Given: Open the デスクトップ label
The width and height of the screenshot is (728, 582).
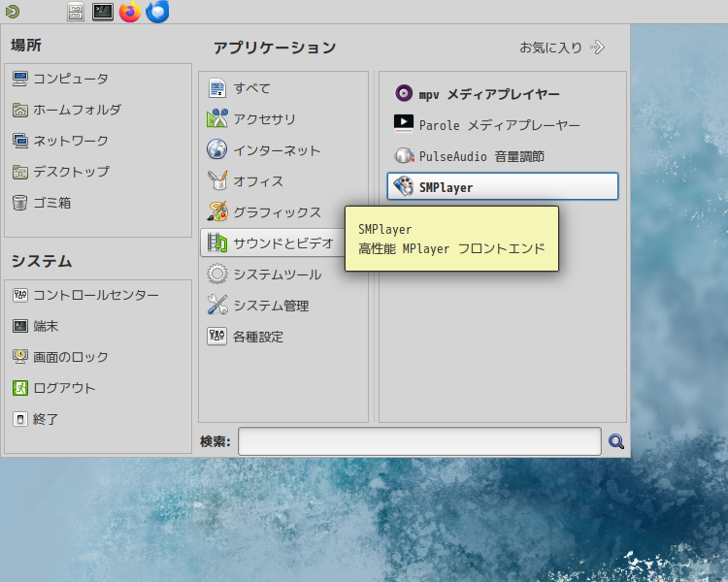Looking at the screenshot, I should click(71, 172).
